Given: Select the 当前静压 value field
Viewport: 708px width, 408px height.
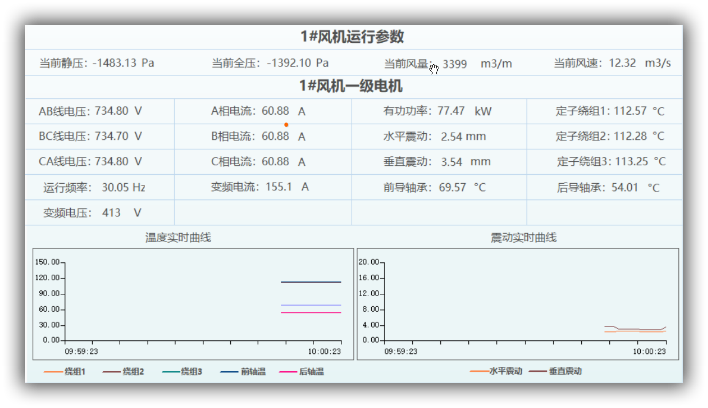Looking at the screenshot, I should (123, 63).
